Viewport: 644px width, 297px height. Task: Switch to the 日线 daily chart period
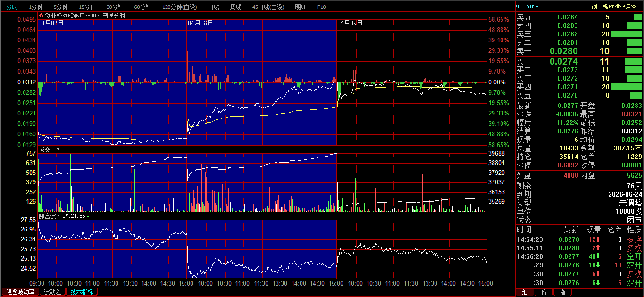click(x=214, y=7)
